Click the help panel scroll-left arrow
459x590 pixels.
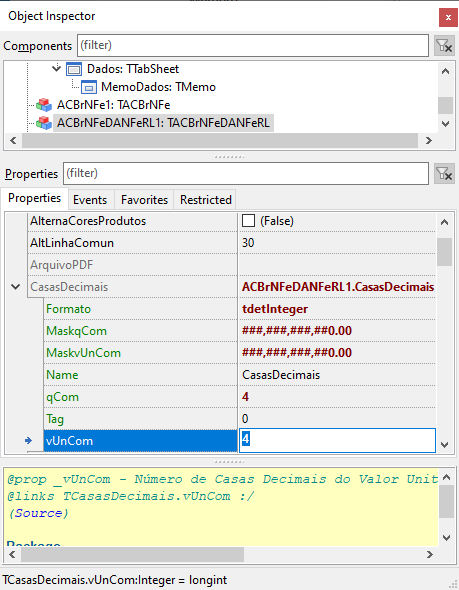pos(12,554)
